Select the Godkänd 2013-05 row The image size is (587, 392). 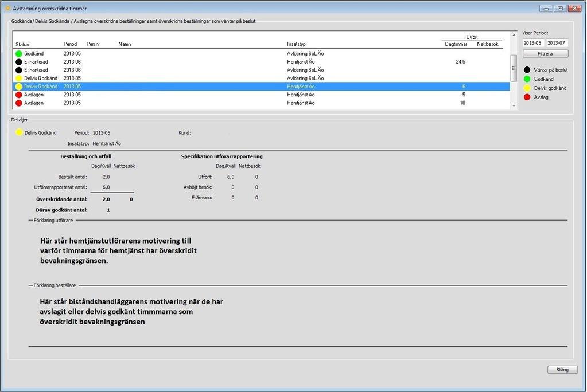click(261, 54)
